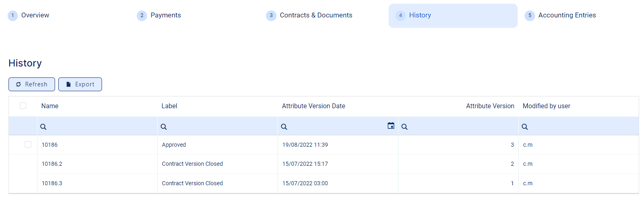
Task: Click the step 5 number badge
Action: coord(529,15)
